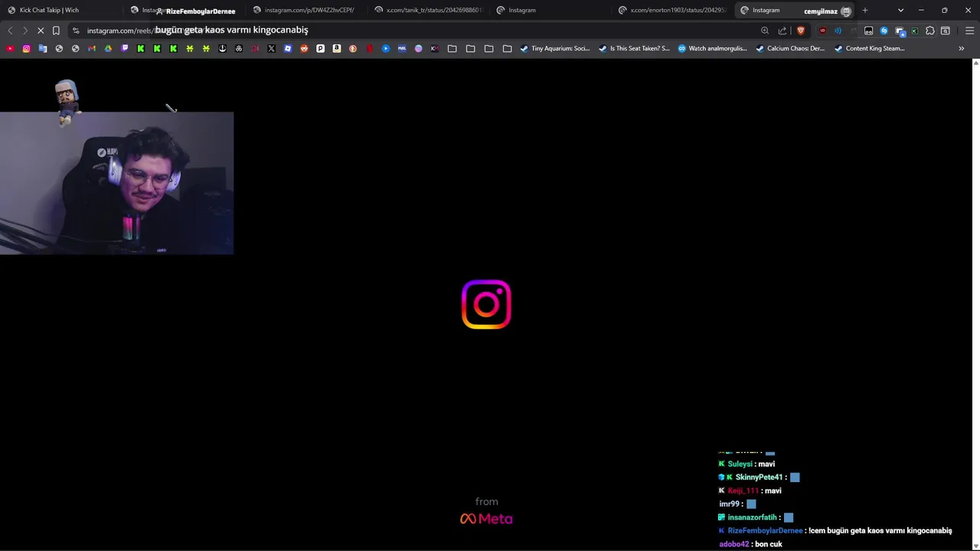Open the Amazon bookmark icon
Viewport: 980px width, 551px height.
[x=337, y=48]
